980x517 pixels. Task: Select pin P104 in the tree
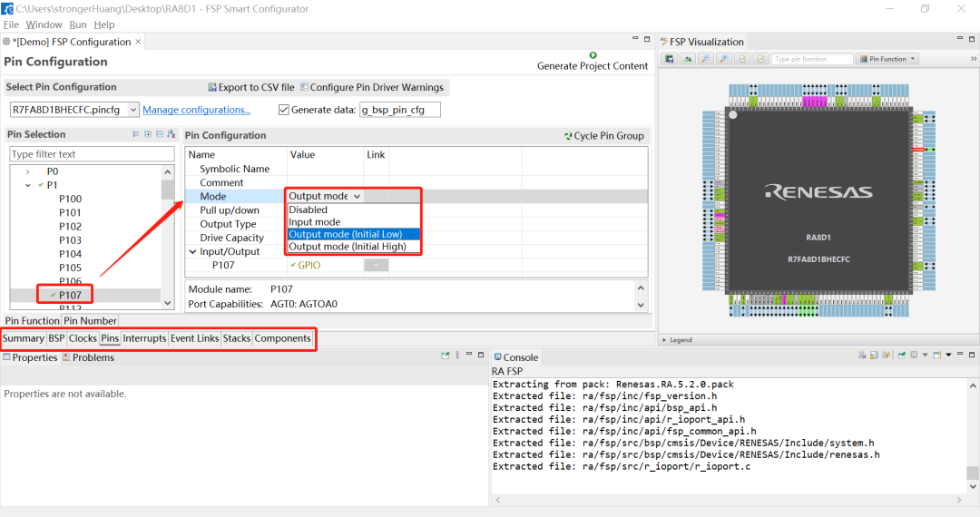click(x=70, y=254)
